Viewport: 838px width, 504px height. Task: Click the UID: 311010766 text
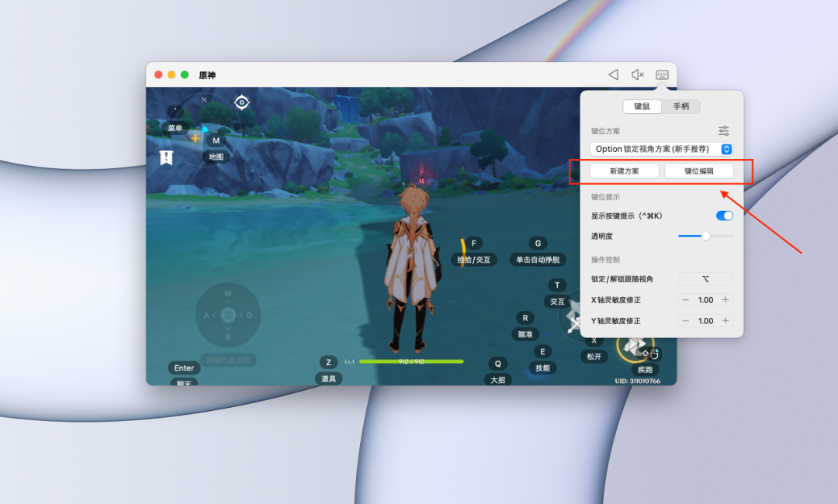click(638, 381)
